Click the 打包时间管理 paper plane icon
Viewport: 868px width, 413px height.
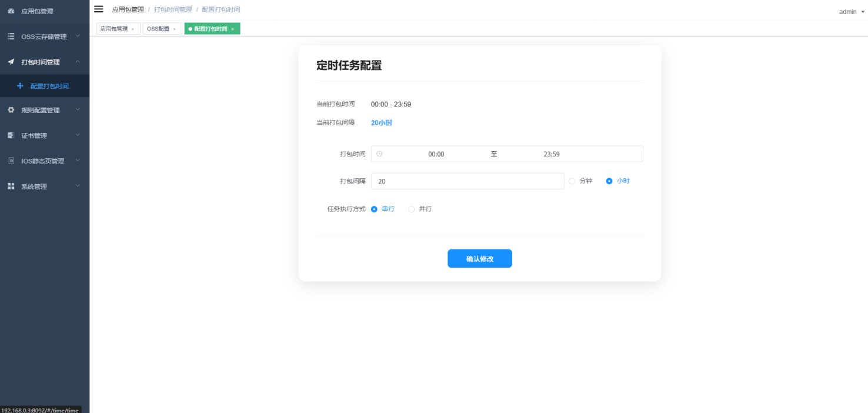pyautogui.click(x=11, y=62)
